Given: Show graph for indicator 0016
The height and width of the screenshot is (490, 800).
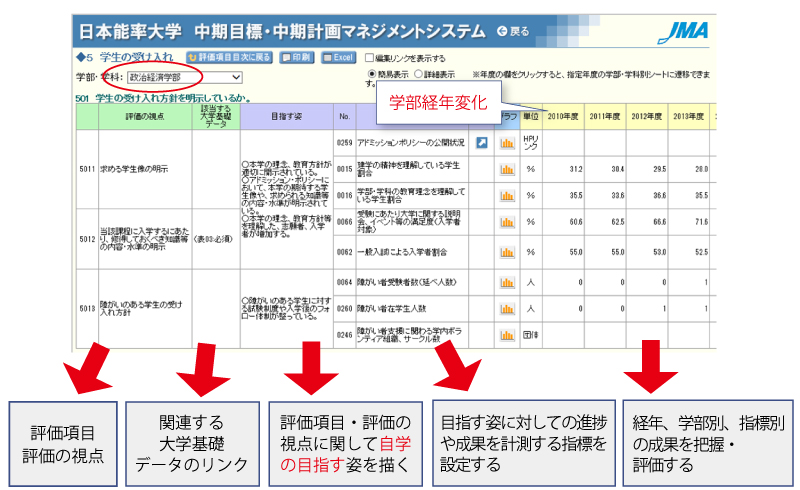Looking at the screenshot, I should click(507, 196).
